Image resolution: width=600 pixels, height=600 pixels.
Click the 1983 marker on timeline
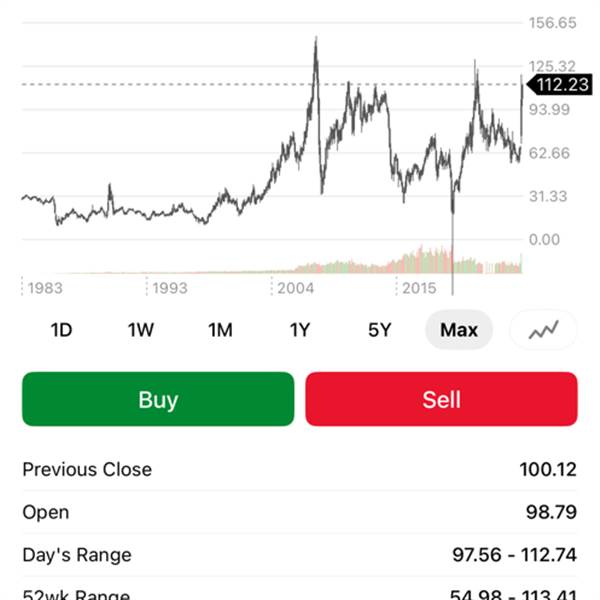pos(45,288)
